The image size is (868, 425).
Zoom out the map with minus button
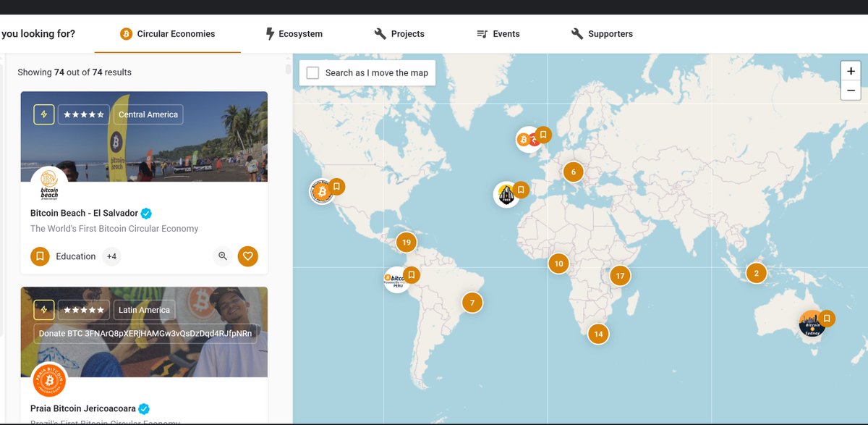[851, 91]
